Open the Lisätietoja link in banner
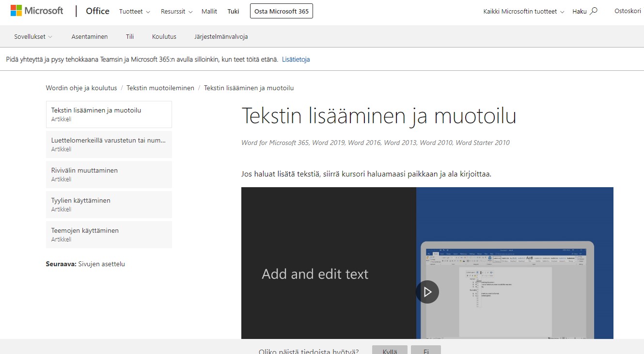The width and height of the screenshot is (644, 354). (x=296, y=59)
